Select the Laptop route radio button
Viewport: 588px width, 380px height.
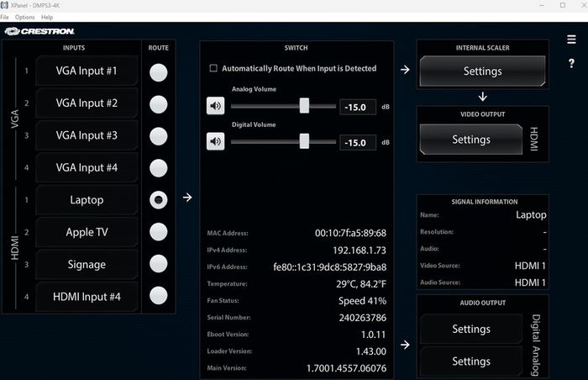coord(158,200)
